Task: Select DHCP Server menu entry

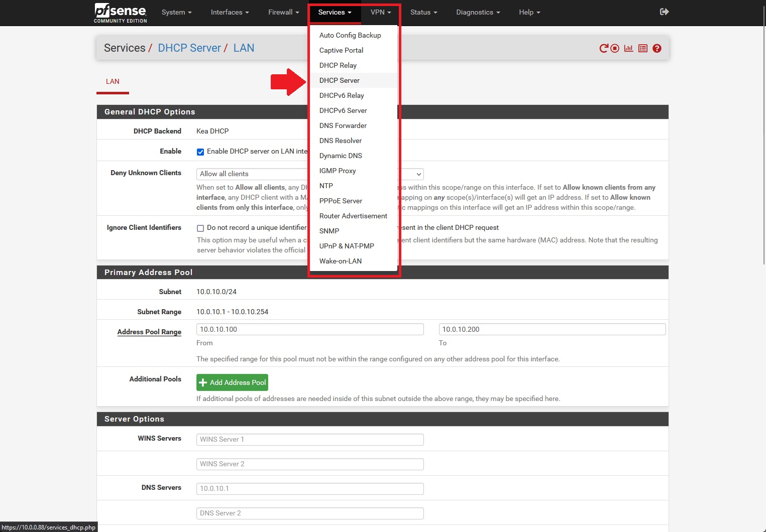Action: (354, 80)
